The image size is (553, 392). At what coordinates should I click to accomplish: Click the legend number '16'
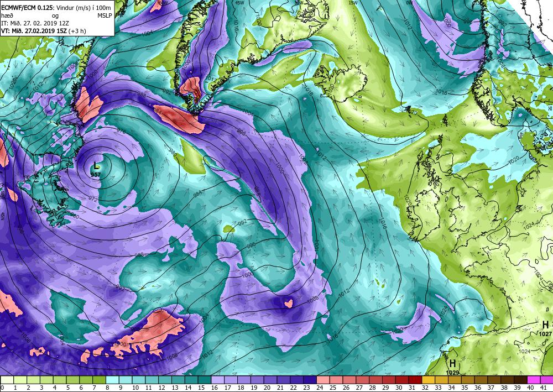214,388
